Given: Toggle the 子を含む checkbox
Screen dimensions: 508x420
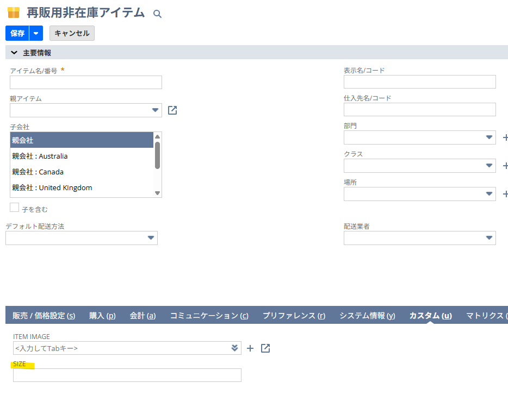Looking at the screenshot, I should (x=15, y=208).
